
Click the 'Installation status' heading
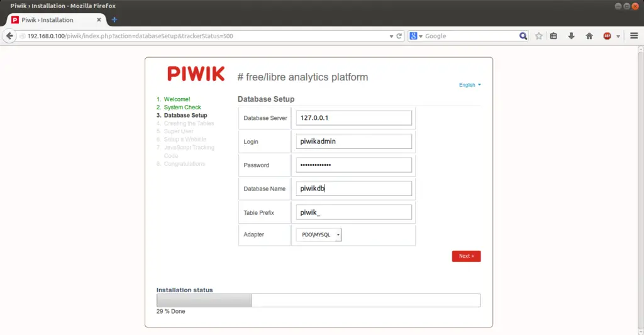[x=184, y=290]
